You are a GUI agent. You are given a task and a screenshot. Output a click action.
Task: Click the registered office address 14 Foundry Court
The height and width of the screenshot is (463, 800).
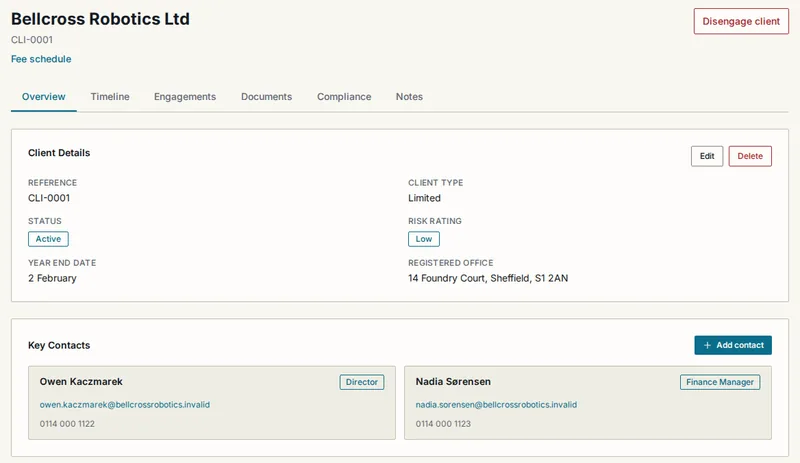pyautogui.click(x=488, y=278)
